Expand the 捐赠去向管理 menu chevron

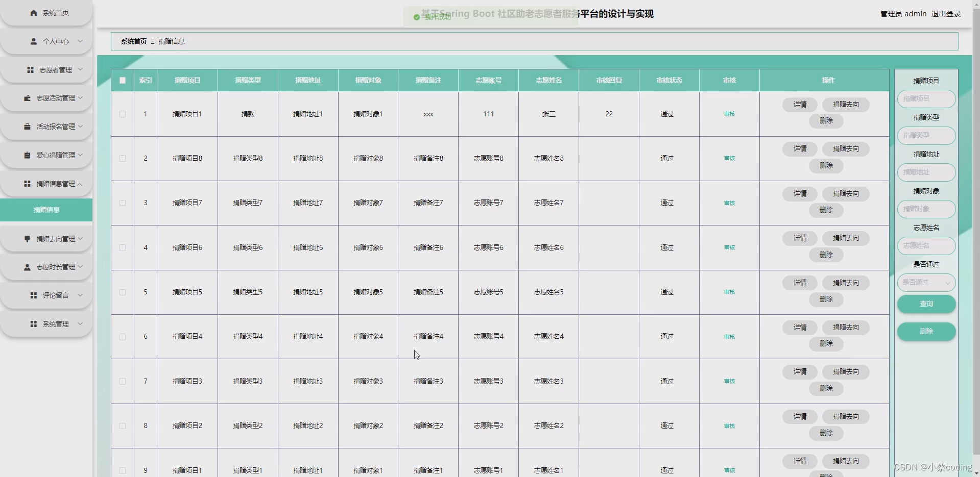coord(80,239)
